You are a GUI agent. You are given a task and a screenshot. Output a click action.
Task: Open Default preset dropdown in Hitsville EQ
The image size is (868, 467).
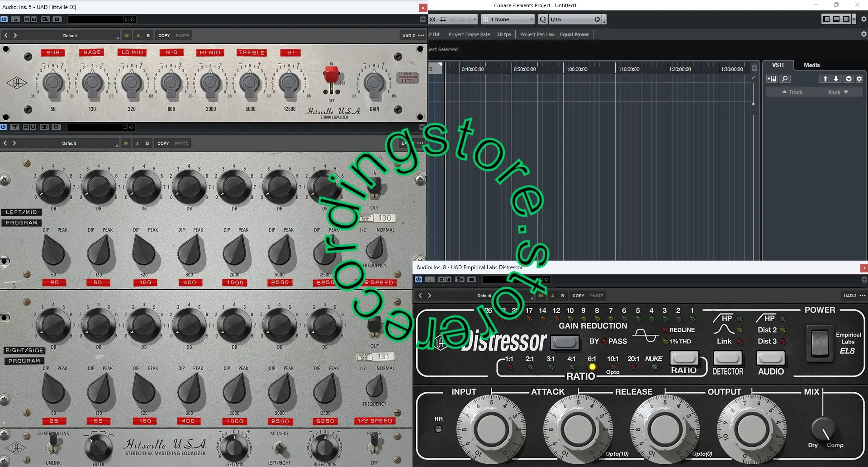(70, 35)
